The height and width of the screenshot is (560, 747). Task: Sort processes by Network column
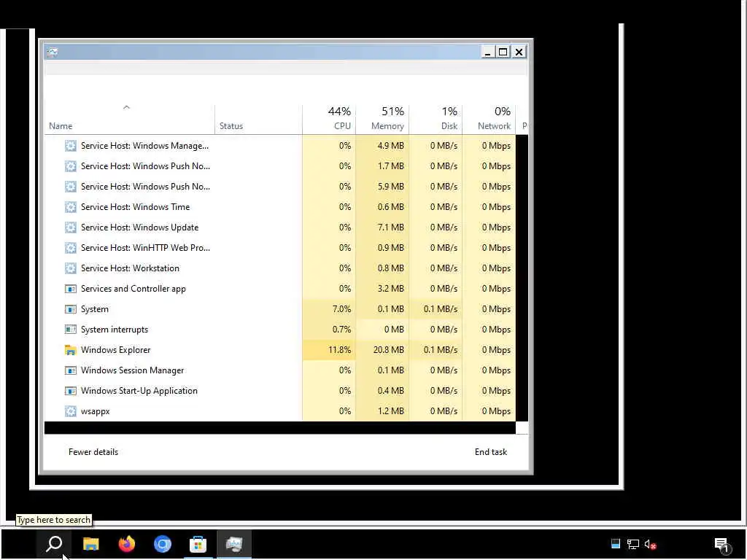pos(489,119)
